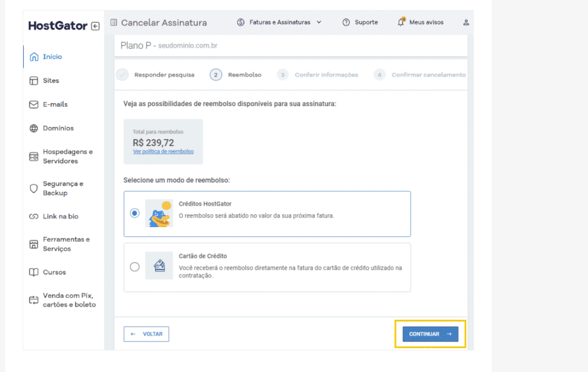Click the R$ 239,72 refund amount

point(153,143)
